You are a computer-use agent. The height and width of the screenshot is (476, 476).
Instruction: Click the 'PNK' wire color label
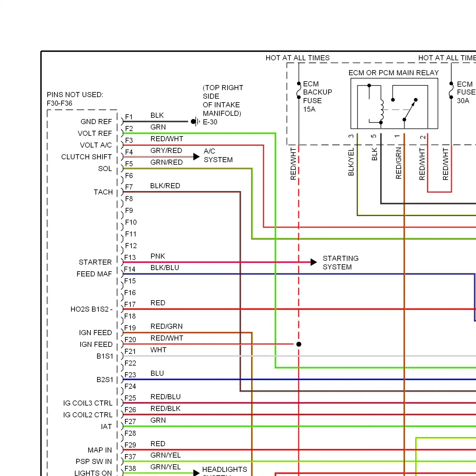[x=158, y=256]
